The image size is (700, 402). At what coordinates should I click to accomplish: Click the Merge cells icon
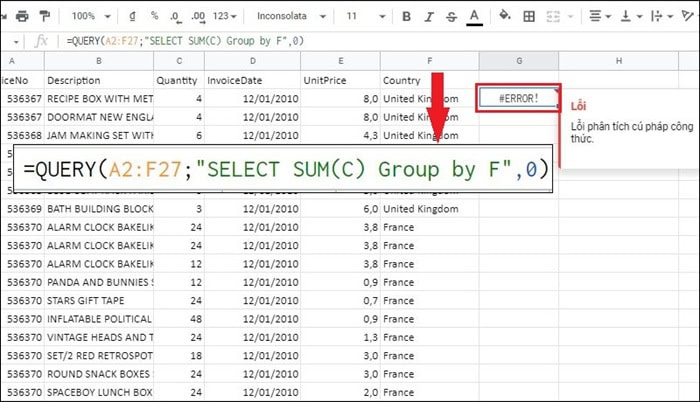559,16
